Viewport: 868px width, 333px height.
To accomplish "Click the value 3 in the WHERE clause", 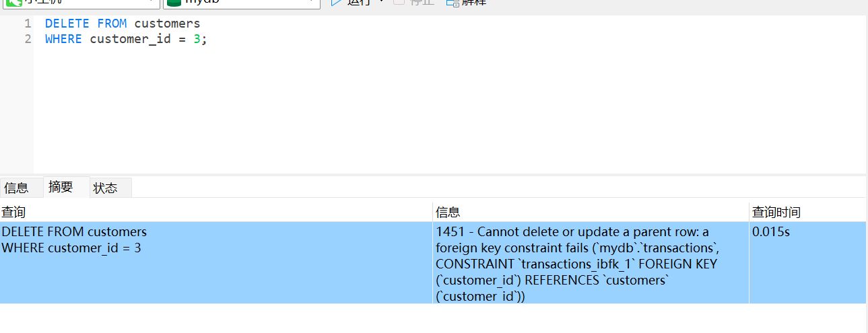I will 197,39.
